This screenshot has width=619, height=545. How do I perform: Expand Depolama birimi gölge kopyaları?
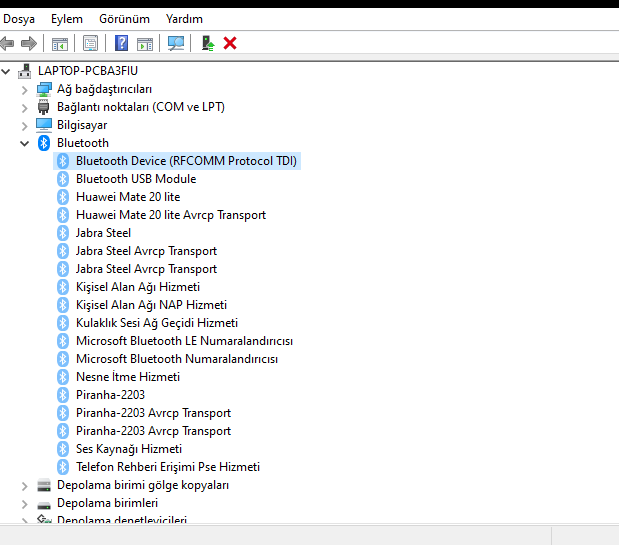tap(24, 486)
